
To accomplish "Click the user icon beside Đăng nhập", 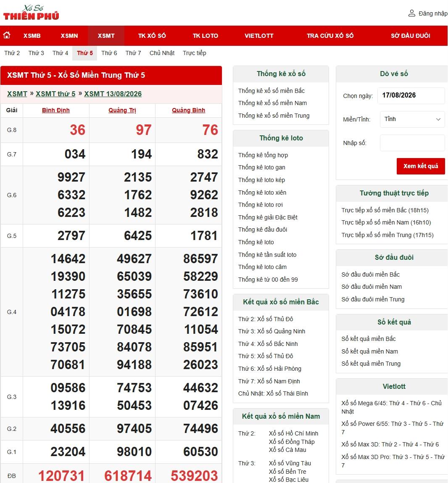I will (x=411, y=13).
